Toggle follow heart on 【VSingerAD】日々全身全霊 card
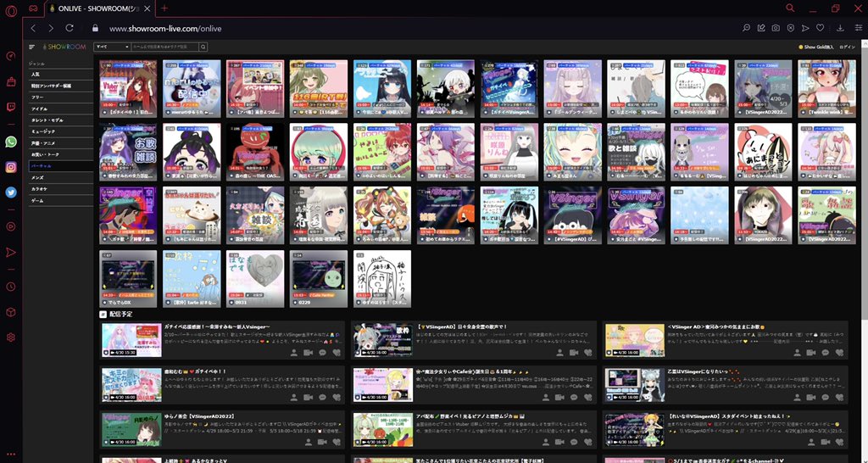The width and height of the screenshot is (868, 463). point(588,352)
